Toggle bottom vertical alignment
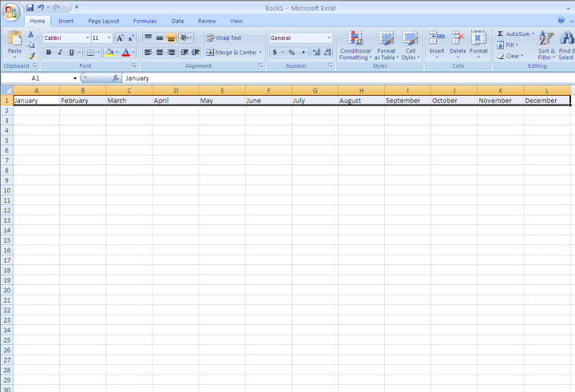The width and height of the screenshot is (575, 392). [171, 38]
